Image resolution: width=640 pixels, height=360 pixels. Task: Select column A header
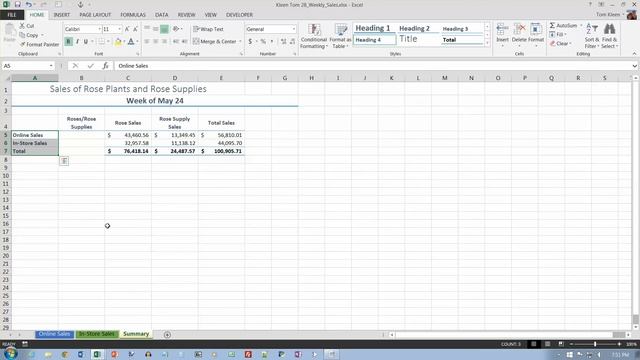coord(35,78)
